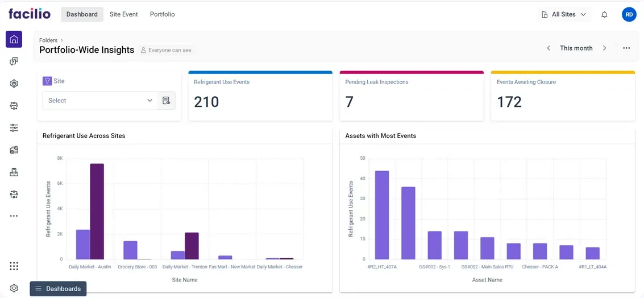The height and width of the screenshot is (298, 644).
Task: Expand the All Sites dropdown
Action: [x=564, y=15]
